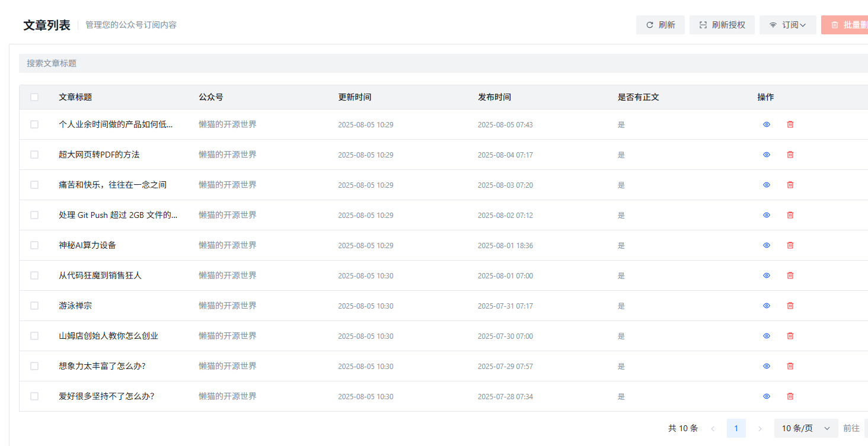Viewport: 868px width, 446px height.
Task: Click title 超大网页转PDF的方法
Action: click(x=99, y=155)
